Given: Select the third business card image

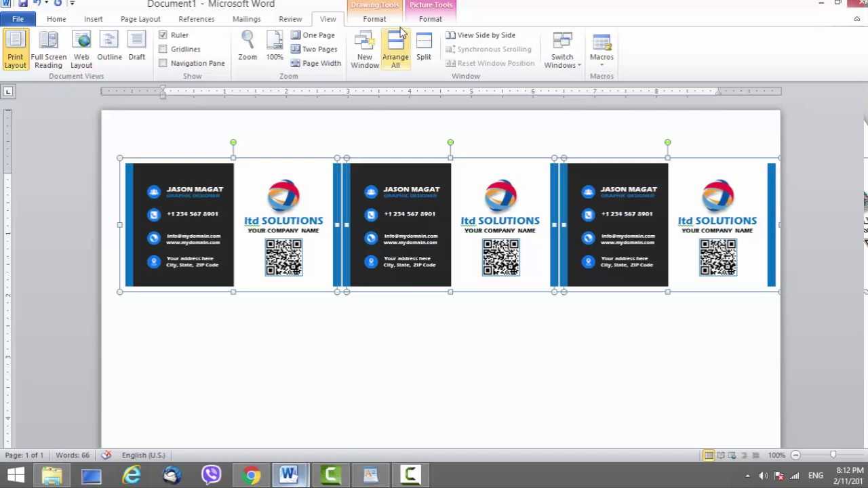Looking at the screenshot, I should click(668, 225).
